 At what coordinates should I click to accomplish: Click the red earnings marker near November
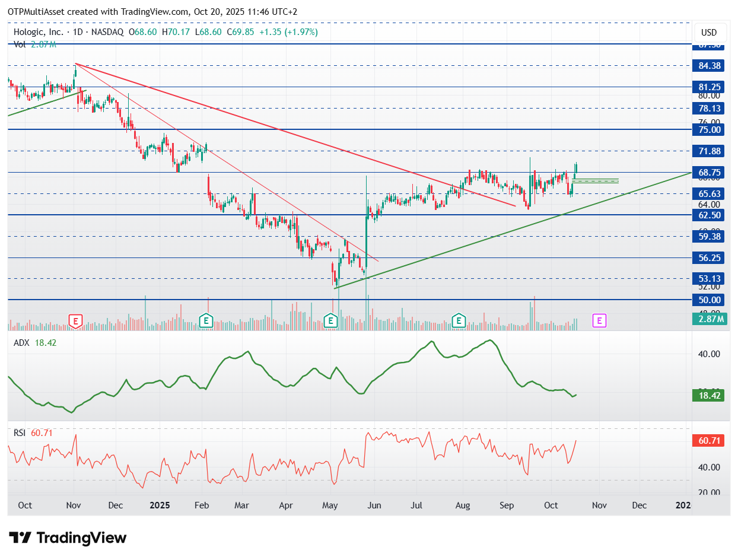click(75, 322)
